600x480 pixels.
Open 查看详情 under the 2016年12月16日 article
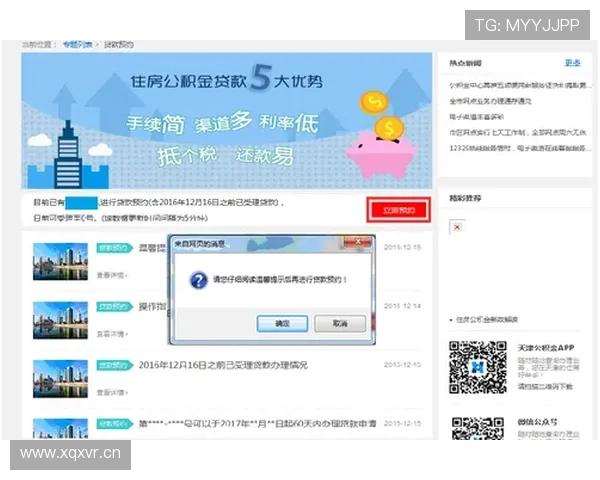(x=112, y=392)
